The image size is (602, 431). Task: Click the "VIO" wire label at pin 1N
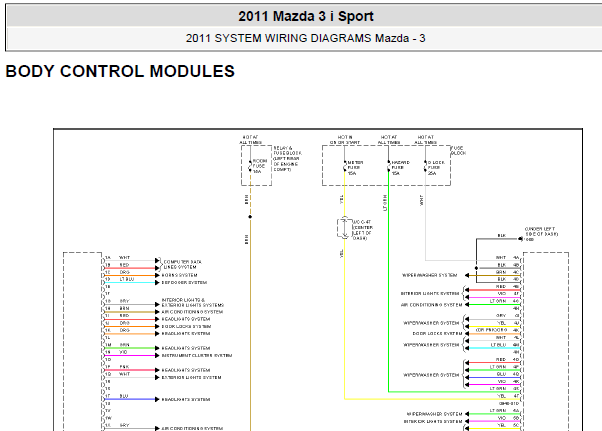click(123, 352)
